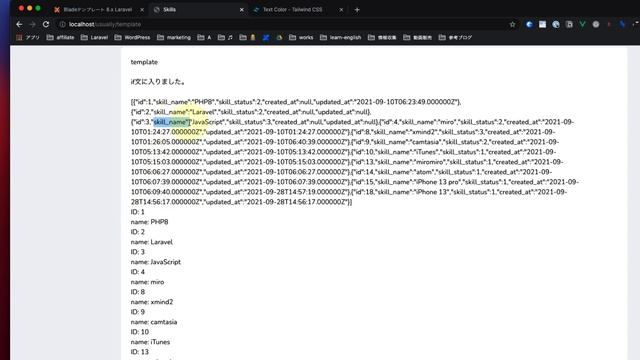The image size is (640, 360).
Task: Open the globe extension icon
Action: point(556,24)
